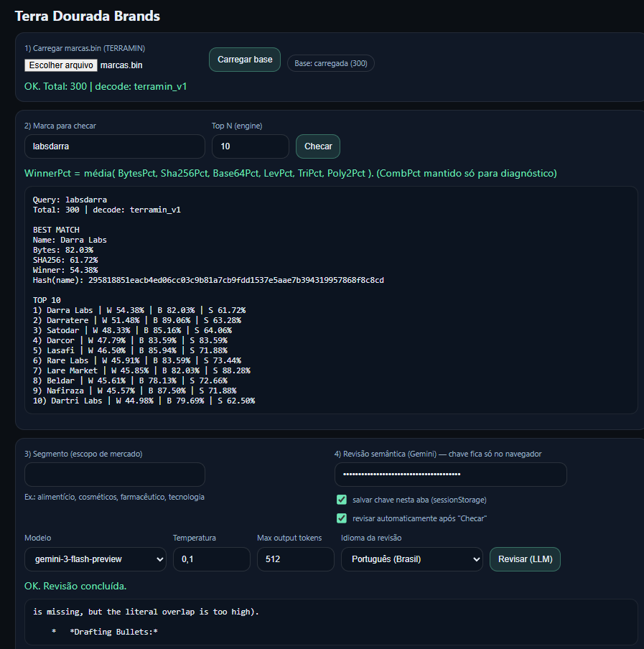Click the Name: Darra Labs line

coord(70,240)
